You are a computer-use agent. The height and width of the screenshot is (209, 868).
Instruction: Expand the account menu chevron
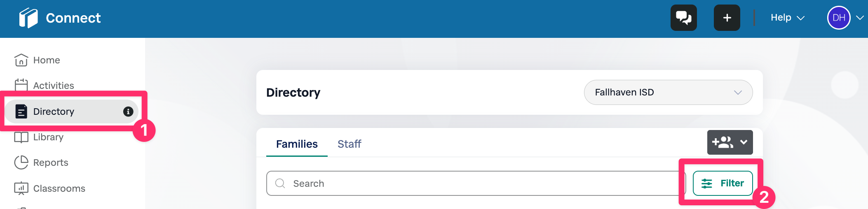click(x=860, y=18)
